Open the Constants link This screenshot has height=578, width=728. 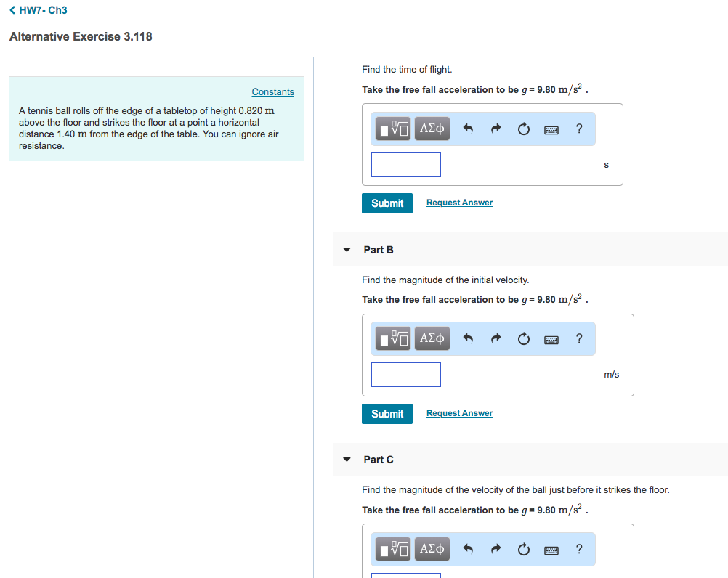pyautogui.click(x=272, y=91)
